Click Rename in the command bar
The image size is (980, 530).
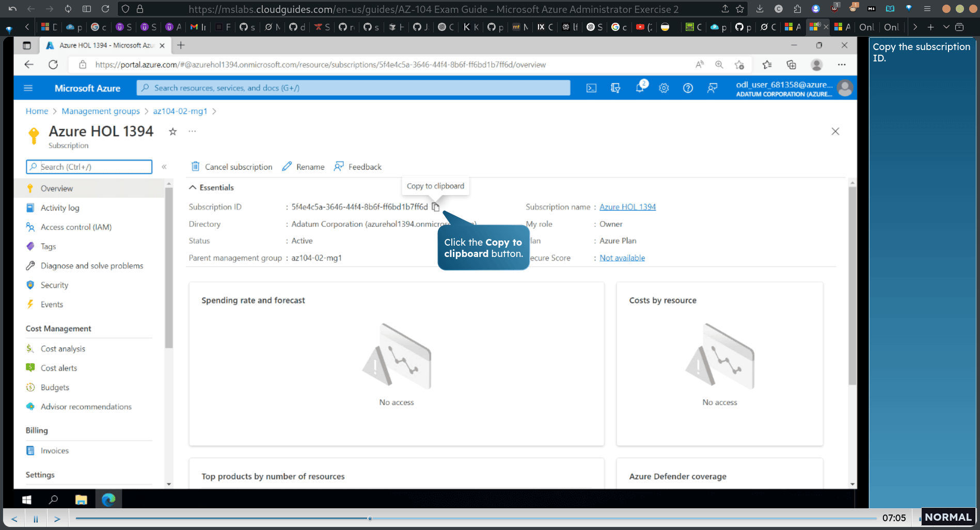(x=304, y=167)
